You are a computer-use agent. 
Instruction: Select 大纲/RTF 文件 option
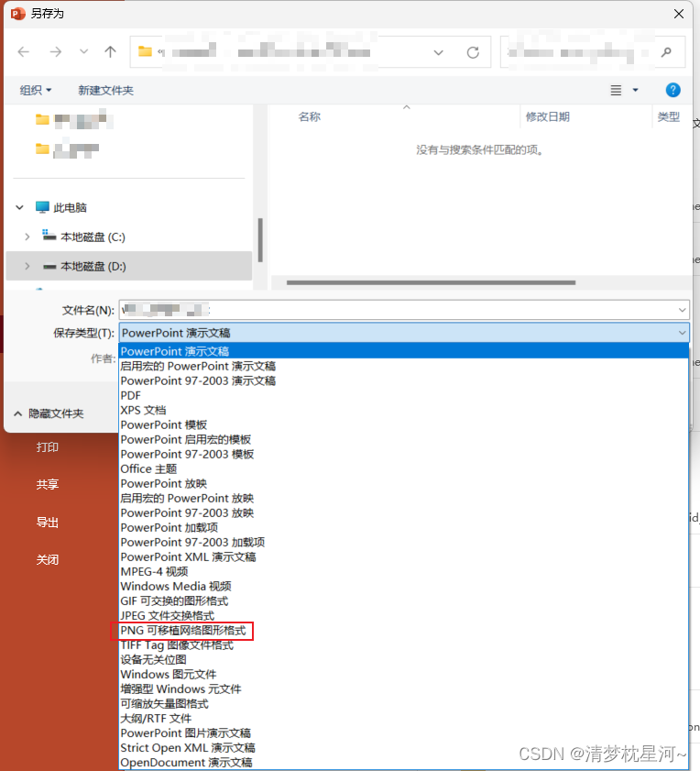[x=403, y=719]
